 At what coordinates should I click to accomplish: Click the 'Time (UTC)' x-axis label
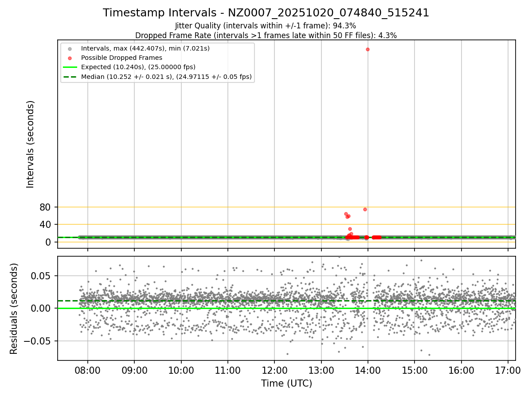tap(286, 383)
